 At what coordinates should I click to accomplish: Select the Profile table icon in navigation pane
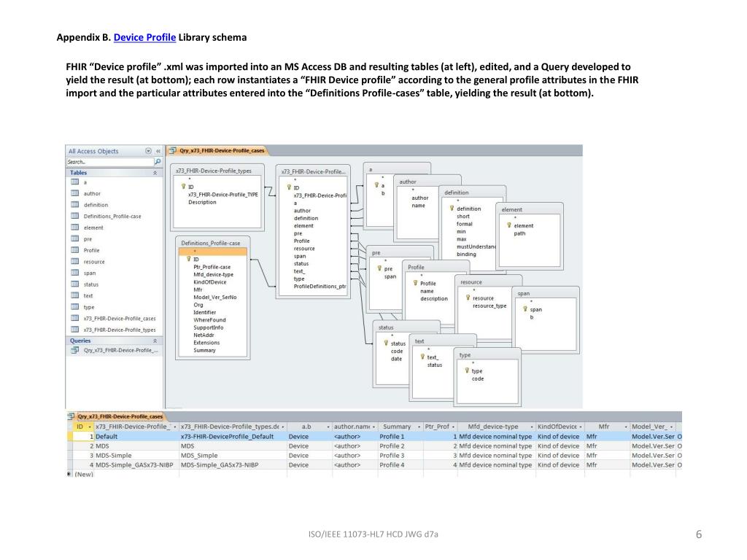tap(75, 250)
